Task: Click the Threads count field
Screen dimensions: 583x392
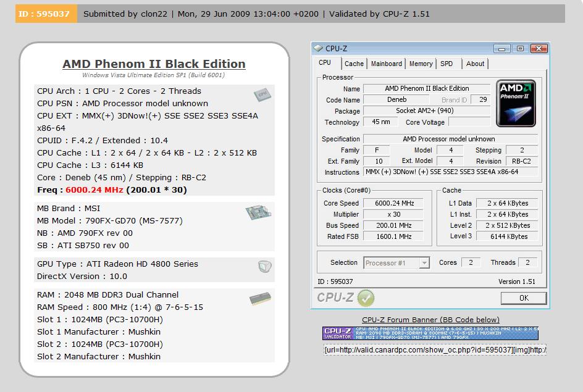Action: click(x=527, y=263)
